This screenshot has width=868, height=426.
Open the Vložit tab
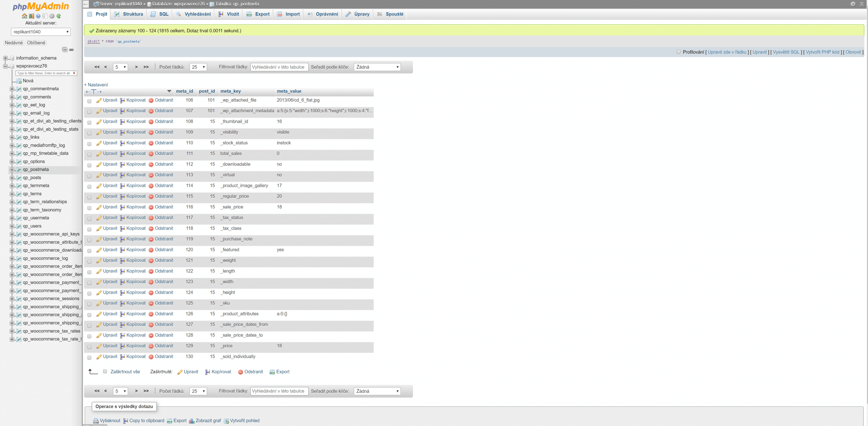[x=229, y=14]
